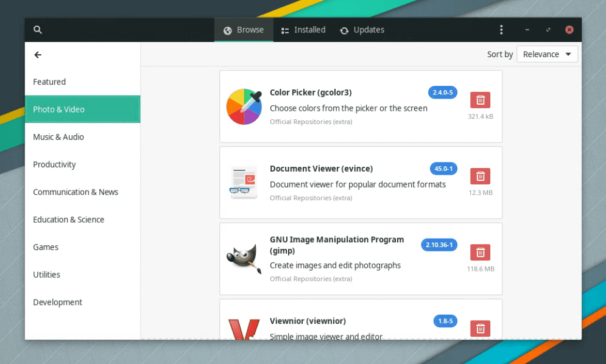Image resolution: width=606 pixels, height=364 pixels.
Task: Click the Document Viewer app icon
Action: pos(244,183)
